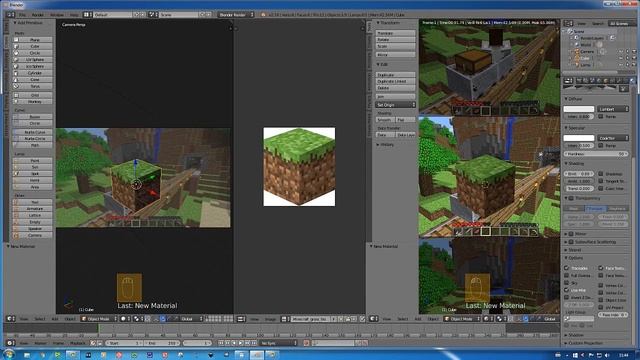Open the Blender Render engine dropdown
Image resolution: width=640 pixels, height=360 pixels.
236,15
